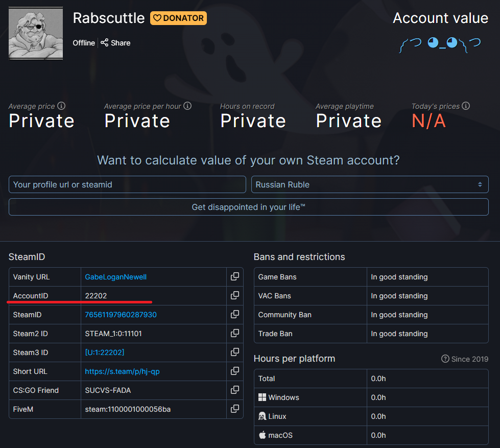The image size is (500, 448).
Task: Copy the FiveM identifier
Action: [235, 409]
